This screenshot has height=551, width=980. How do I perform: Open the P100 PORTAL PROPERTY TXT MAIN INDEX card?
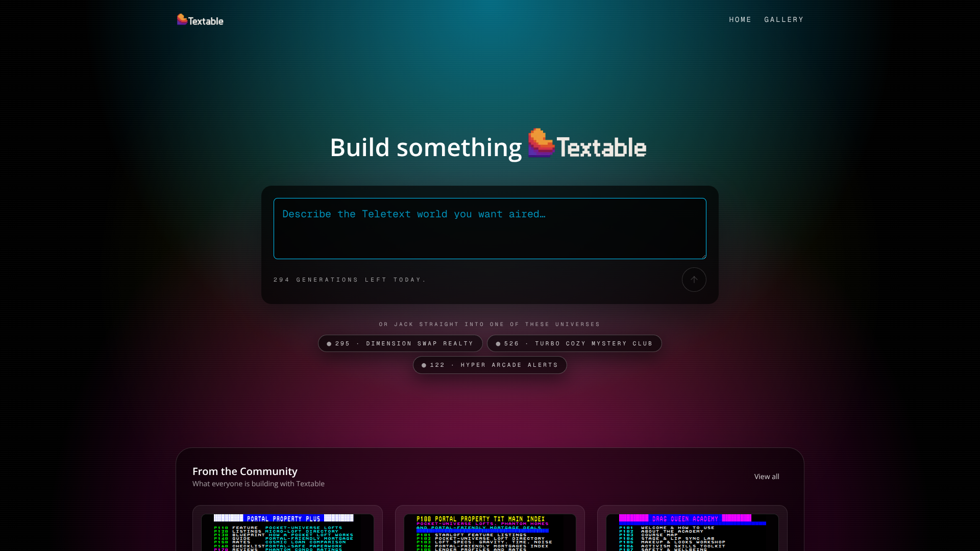(x=489, y=531)
